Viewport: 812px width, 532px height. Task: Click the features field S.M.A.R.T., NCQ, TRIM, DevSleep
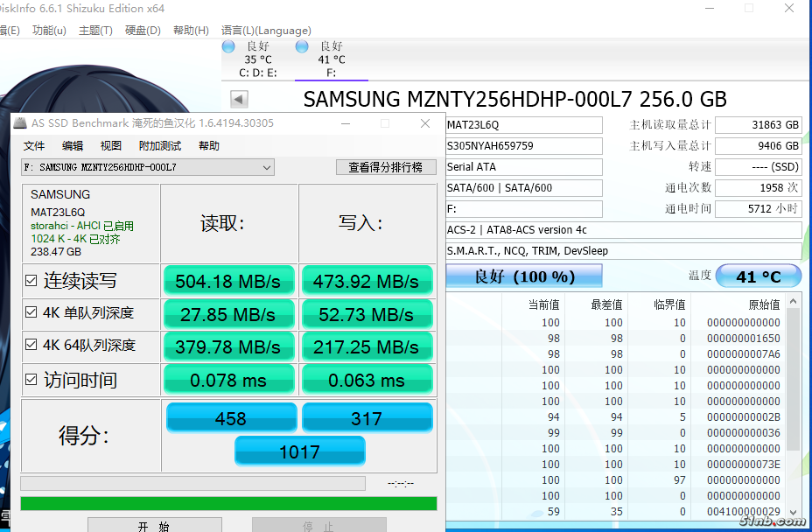[x=624, y=251]
